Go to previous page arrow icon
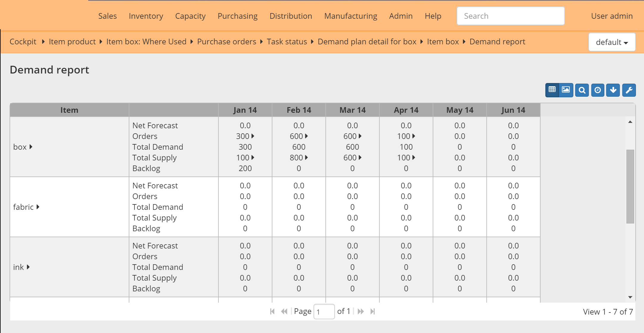Viewport: 644px width, 333px height. pyautogui.click(x=284, y=311)
